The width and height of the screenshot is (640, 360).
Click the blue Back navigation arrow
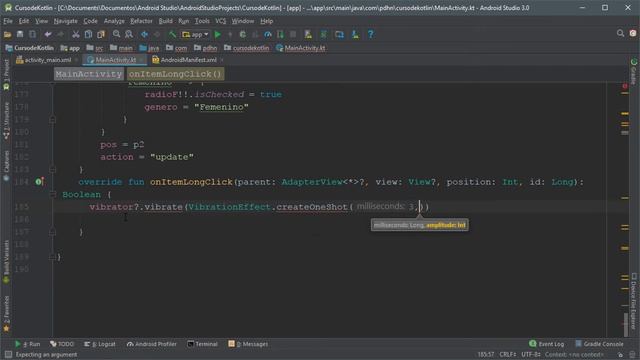pos(144,35)
